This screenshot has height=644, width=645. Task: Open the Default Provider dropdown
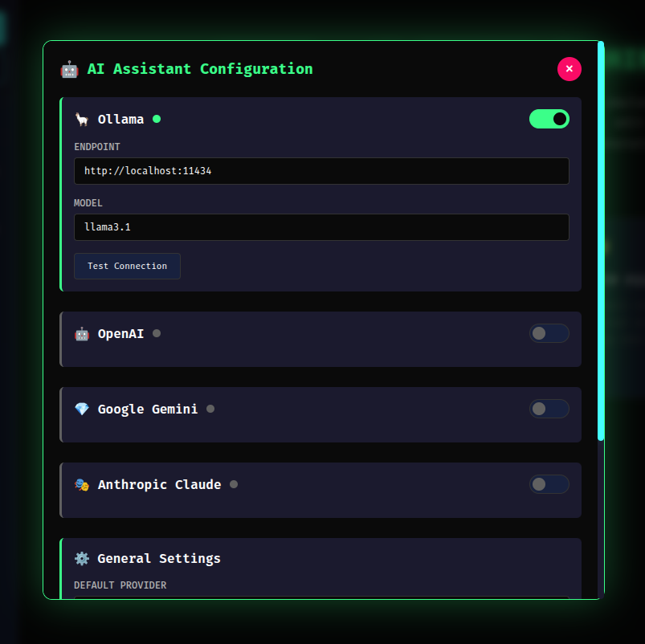pos(321,601)
